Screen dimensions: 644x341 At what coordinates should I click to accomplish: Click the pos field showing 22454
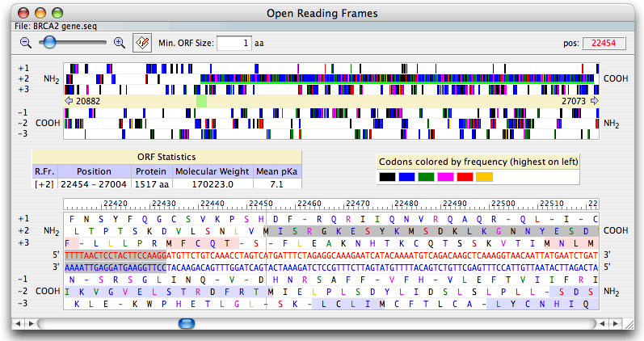tap(604, 43)
